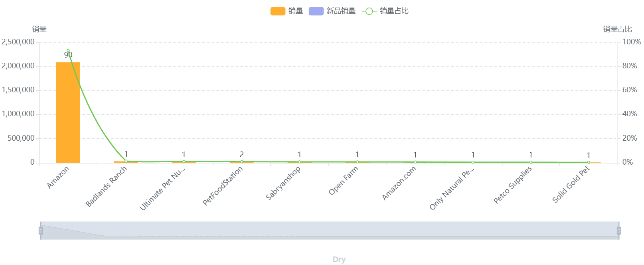Click the tall orange Amazon sales bar

(68, 112)
